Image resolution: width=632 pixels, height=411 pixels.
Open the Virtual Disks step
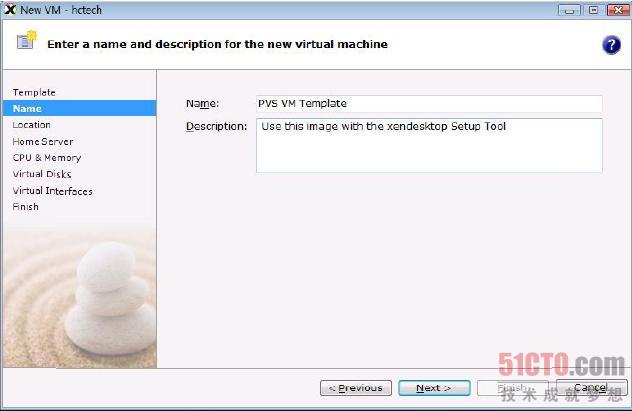(x=42, y=174)
